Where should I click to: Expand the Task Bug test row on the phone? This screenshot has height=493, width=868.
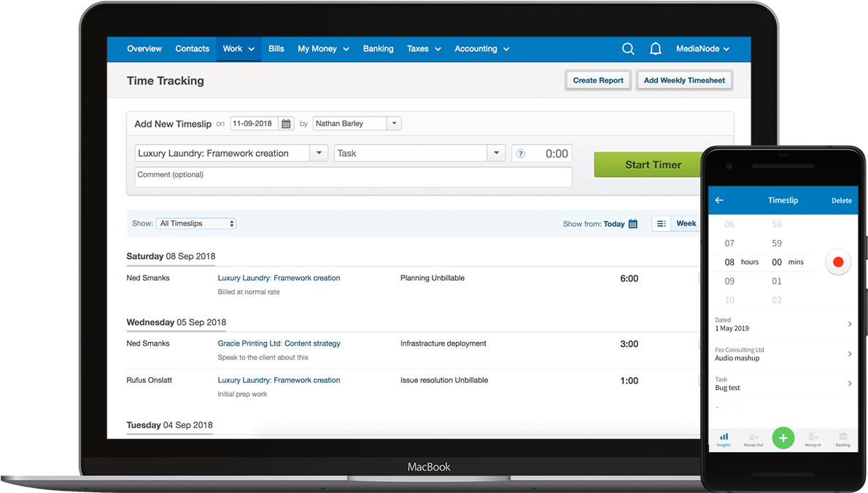[783, 384]
